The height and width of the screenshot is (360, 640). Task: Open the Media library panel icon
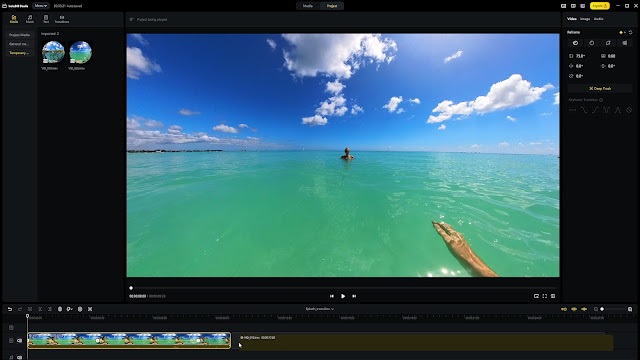click(x=13, y=19)
